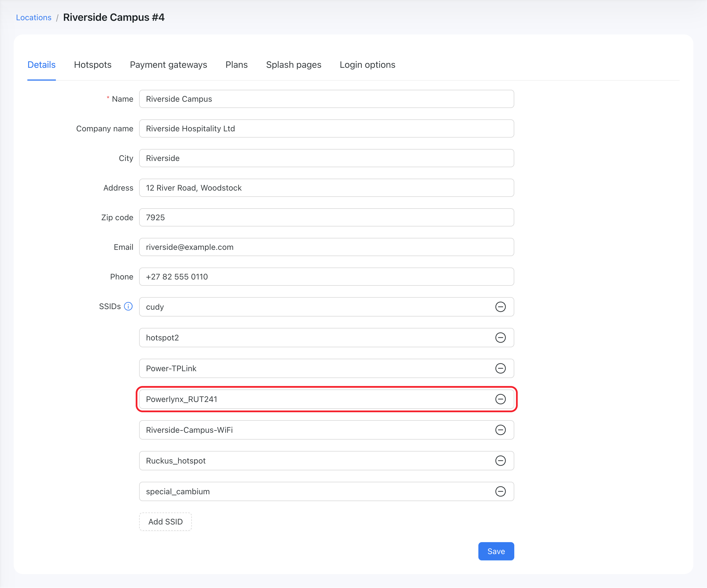Switch to the Hotspots tab
Screen dimensions: 707x588
(x=93, y=65)
